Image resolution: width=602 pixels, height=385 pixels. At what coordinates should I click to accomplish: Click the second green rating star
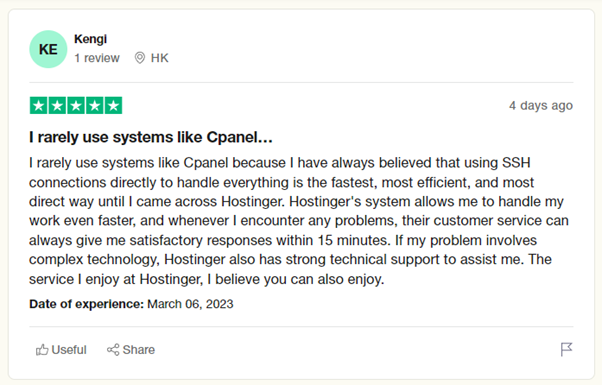pos(57,106)
